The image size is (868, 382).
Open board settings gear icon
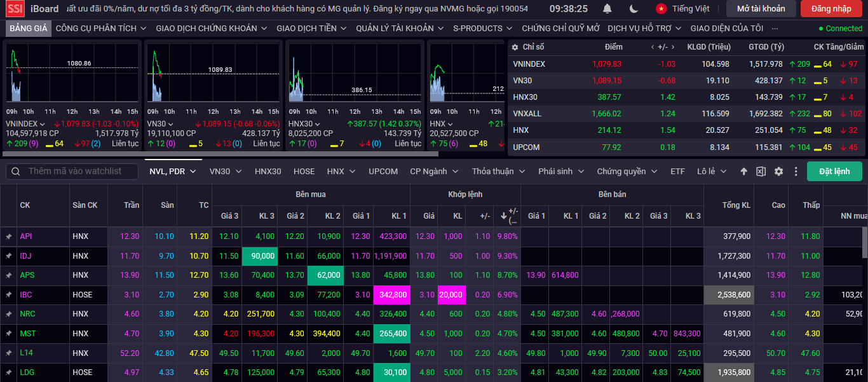pos(778,172)
